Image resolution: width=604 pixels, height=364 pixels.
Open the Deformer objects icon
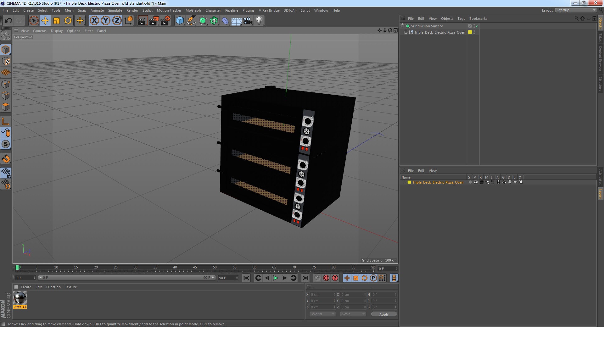(225, 21)
